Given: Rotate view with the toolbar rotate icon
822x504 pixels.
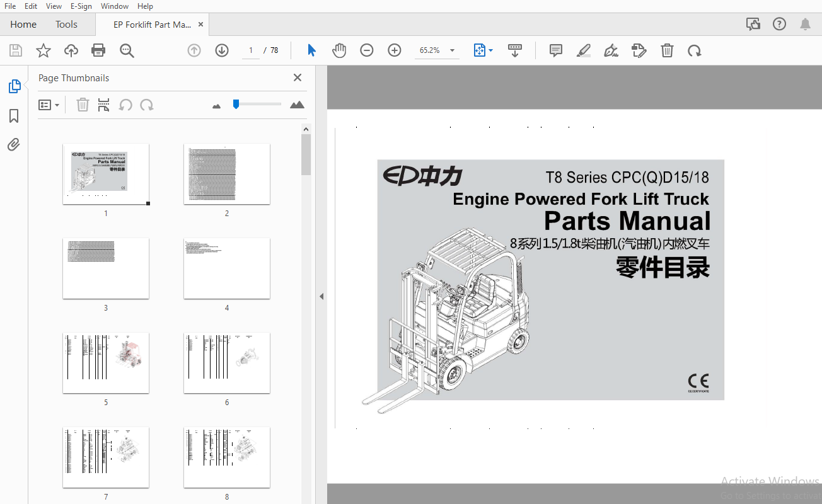Looking at the screenshot, I should (x=695, y=50).
